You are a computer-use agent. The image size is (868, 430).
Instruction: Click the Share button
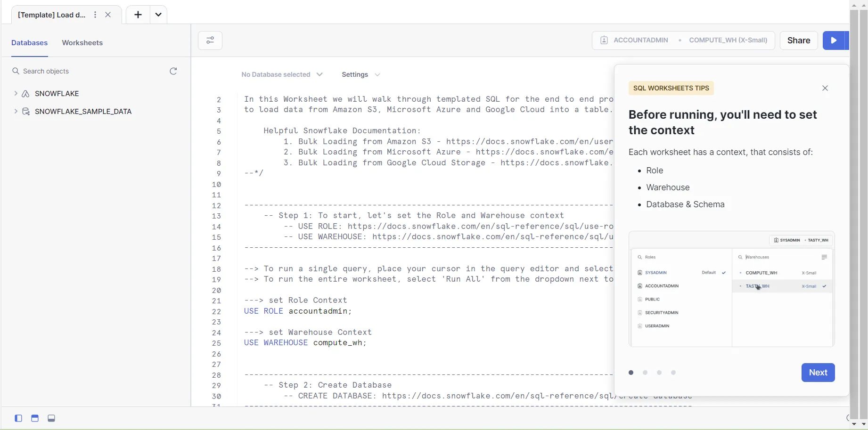(799, 41)
